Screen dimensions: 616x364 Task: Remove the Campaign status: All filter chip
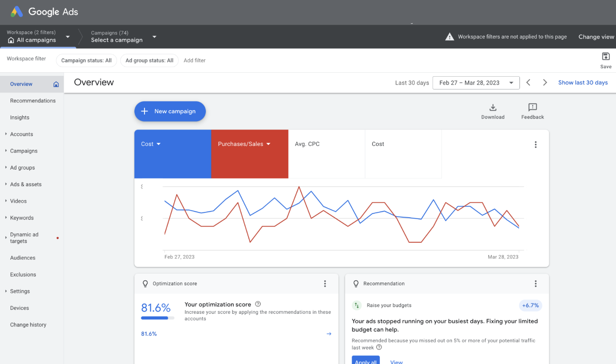(x=86, y=60)
